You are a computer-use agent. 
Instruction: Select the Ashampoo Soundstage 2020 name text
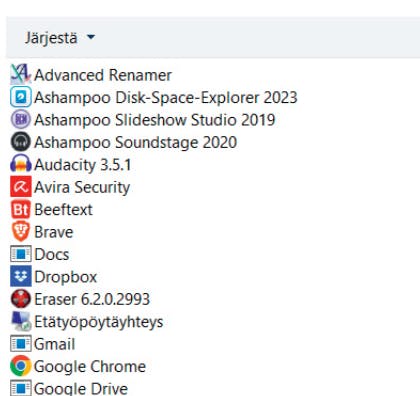pyautogui.click(x=136, y=143)
